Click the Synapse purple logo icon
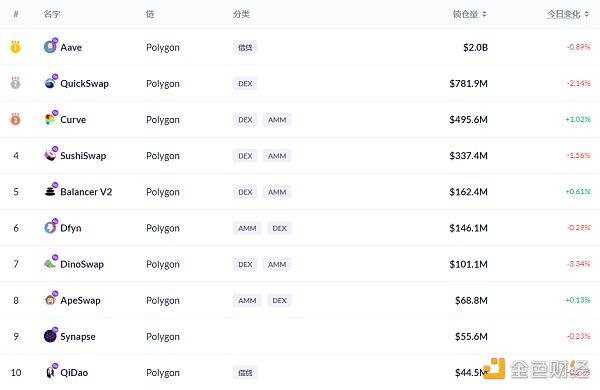Image resolution: width=600 pixels, height=390 pixels. tap(50, 336)
